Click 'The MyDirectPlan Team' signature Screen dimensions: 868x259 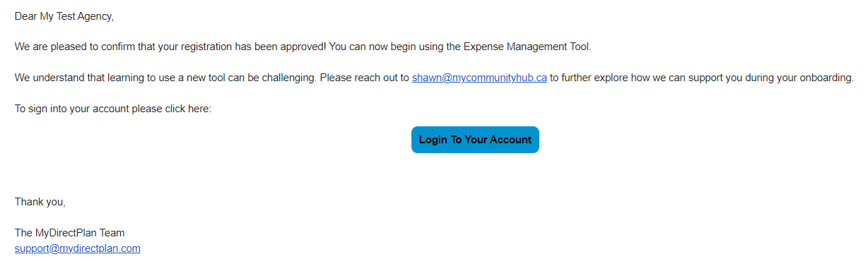coord(70,232)
